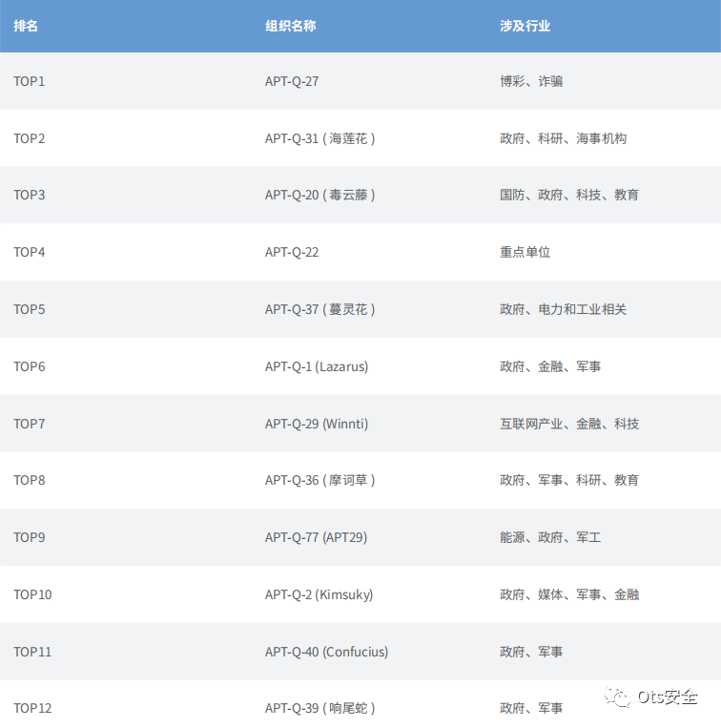721x728 pixels.
Task: Click APT-Q-39 (响尾蛇) cell
Action: pos(319,708)
